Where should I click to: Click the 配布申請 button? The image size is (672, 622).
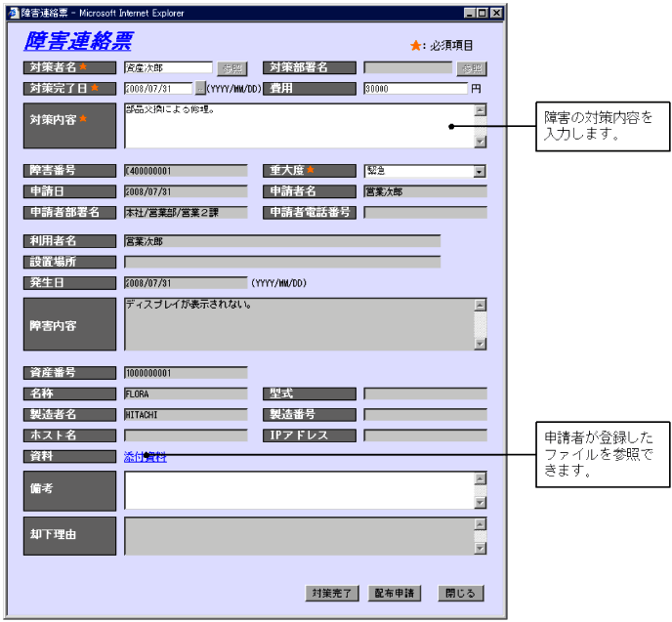[394, 593]
